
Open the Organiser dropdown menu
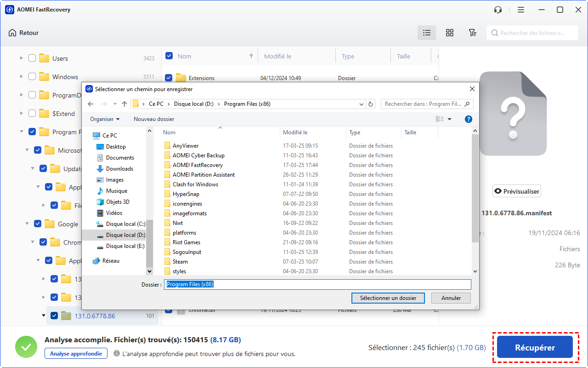point(105,119)
